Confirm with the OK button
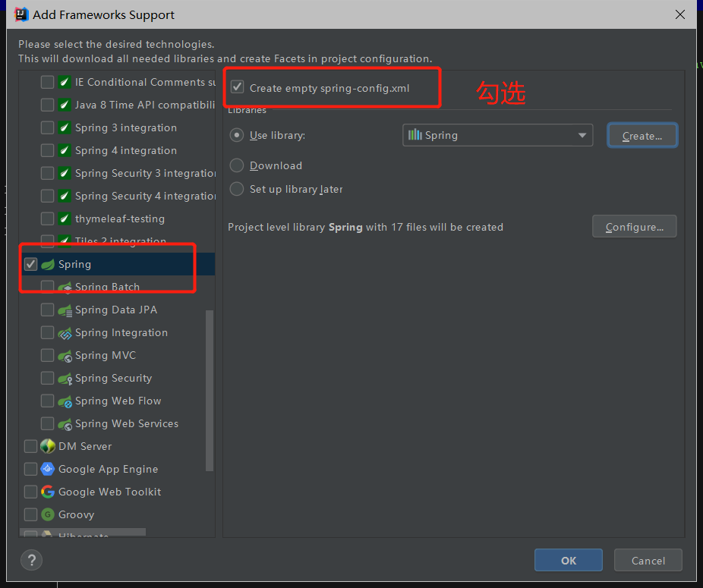703x588 pixels. click(569, 560)
